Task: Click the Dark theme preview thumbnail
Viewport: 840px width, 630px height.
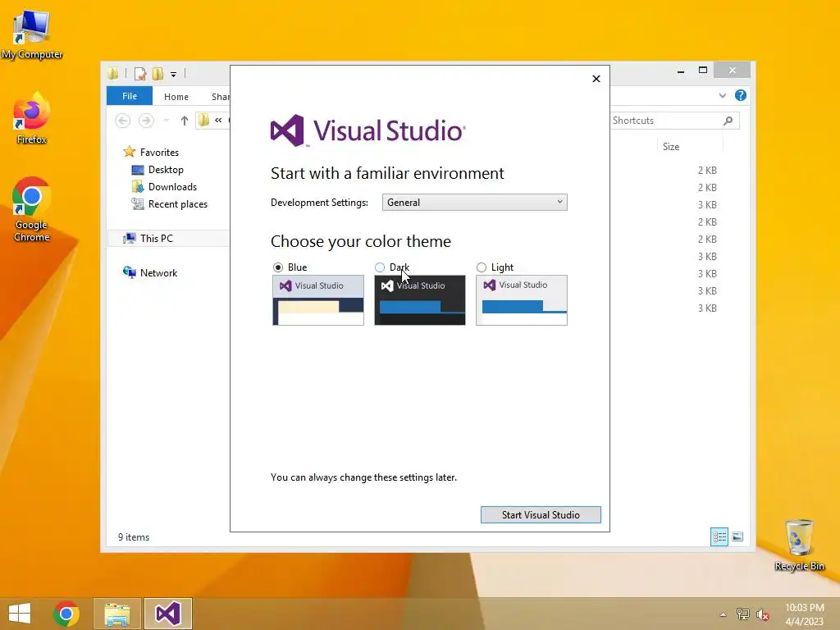Action: 420,300
